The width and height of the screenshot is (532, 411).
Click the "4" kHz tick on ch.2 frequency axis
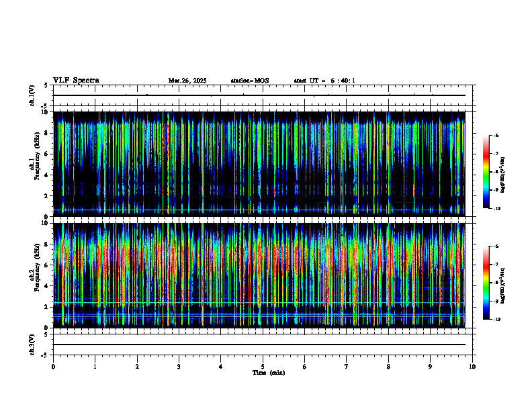click(47, 286)
